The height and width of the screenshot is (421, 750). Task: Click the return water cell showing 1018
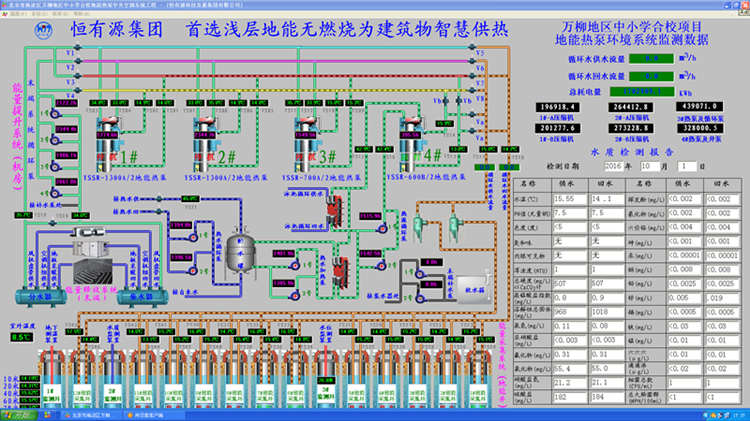[607, 312]
